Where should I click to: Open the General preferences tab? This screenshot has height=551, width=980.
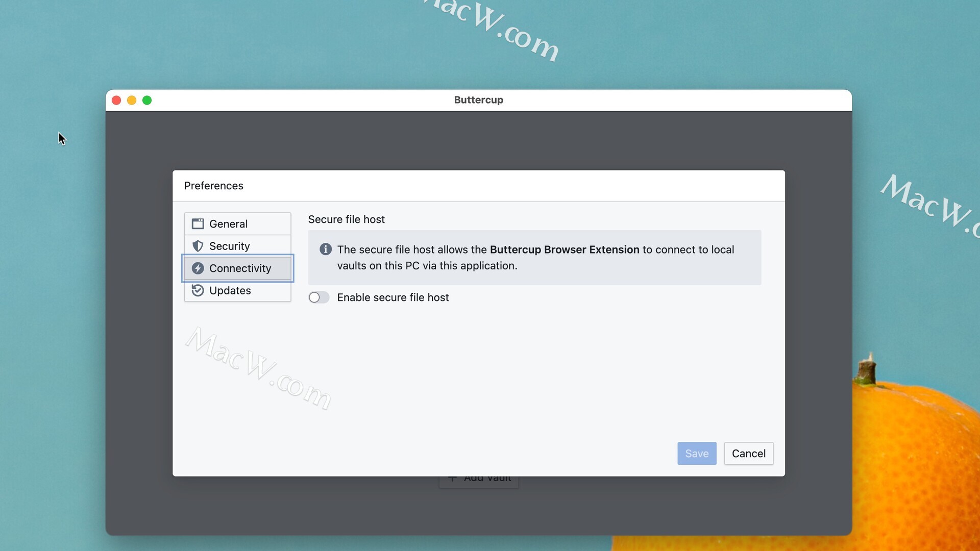click(x=238, y=224)
